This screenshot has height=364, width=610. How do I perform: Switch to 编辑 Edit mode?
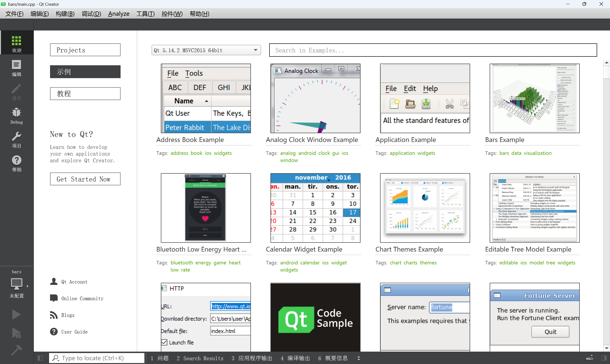(x=16, y=68)
